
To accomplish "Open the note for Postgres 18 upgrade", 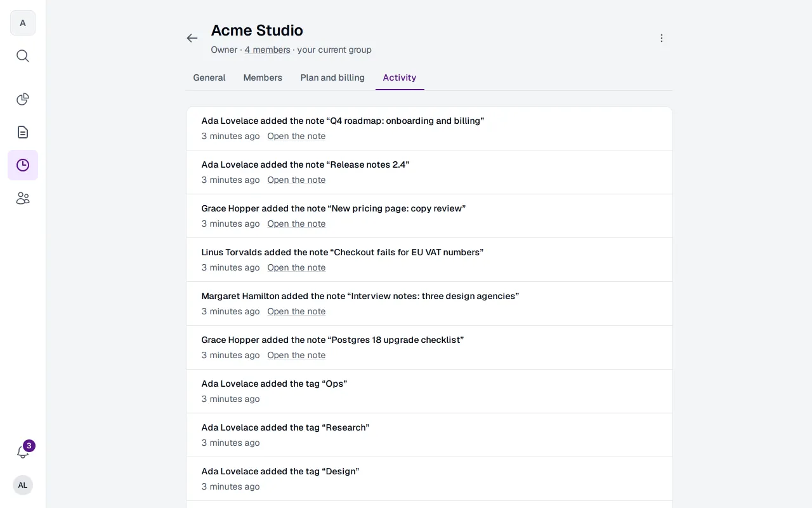I will [x=296, y=355].
